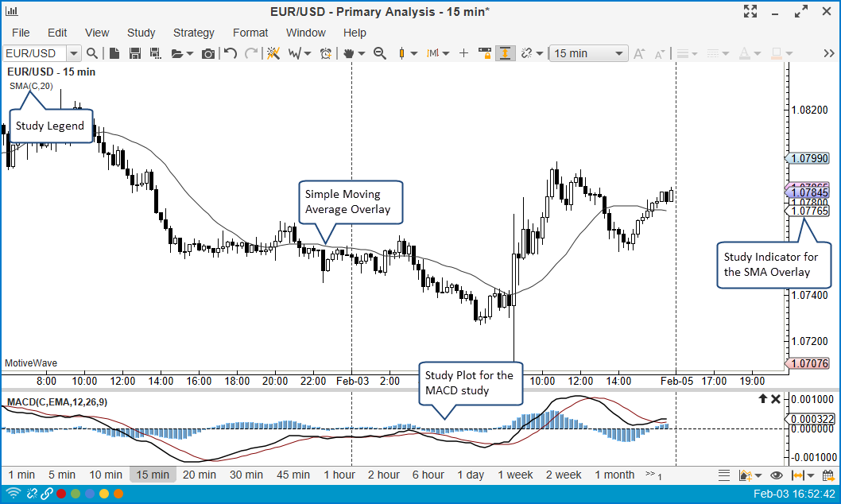This screenshot has width=841, height=504.
Task: Switch to the 1 hour timeframe
Action: click(339, 475)
